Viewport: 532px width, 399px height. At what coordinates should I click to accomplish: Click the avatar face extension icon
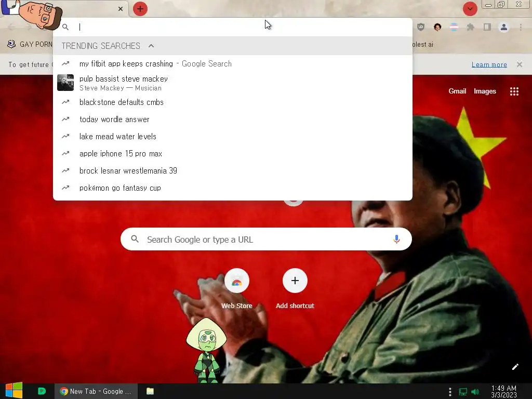437,27
